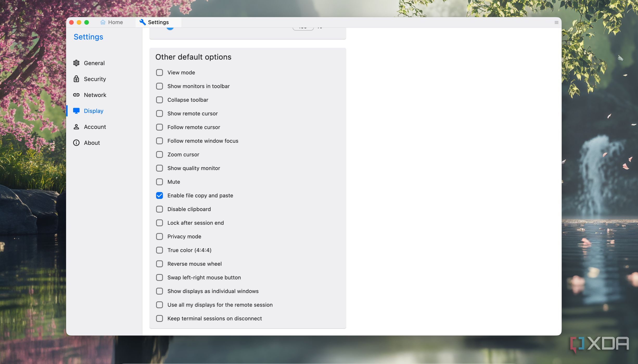Screen dimensions: 638x364
Task: Check the Mute checkbox
Action: (160, 182)
